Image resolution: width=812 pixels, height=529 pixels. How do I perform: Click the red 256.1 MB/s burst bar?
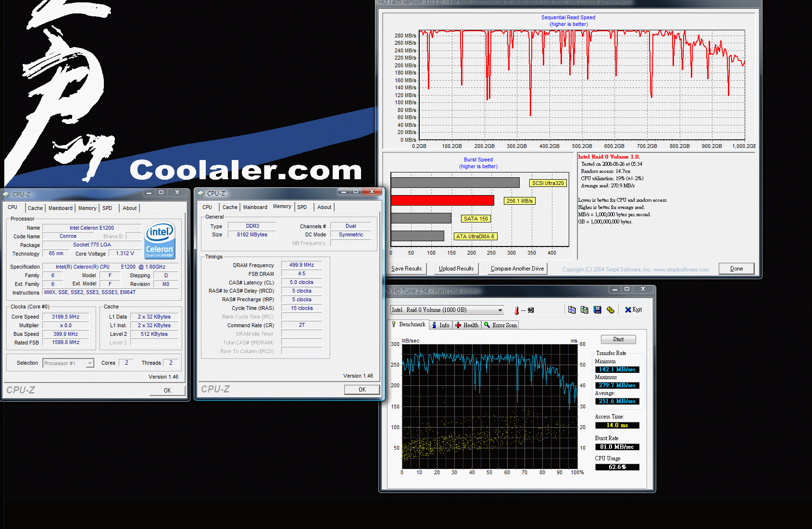pos(442,200)
